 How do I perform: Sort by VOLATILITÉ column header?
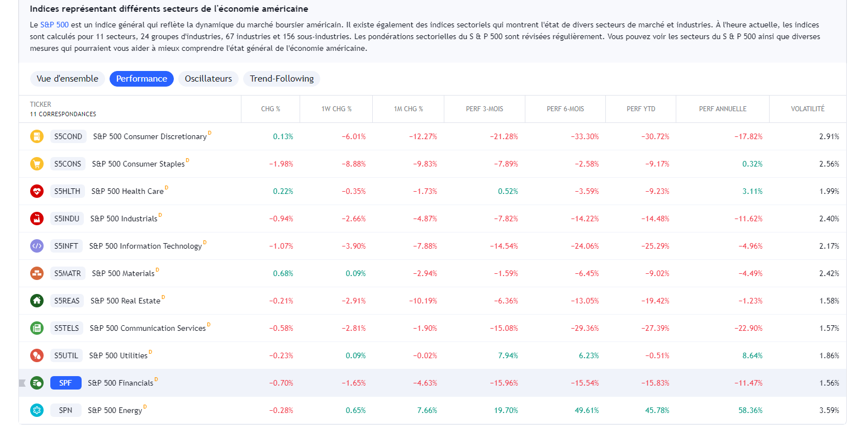click(x=808, y=109)
